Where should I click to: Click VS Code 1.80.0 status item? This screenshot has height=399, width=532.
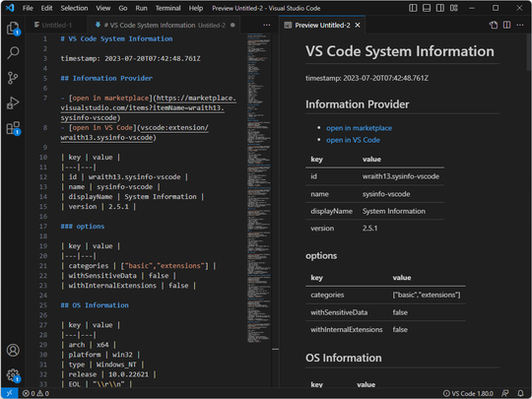468,393
